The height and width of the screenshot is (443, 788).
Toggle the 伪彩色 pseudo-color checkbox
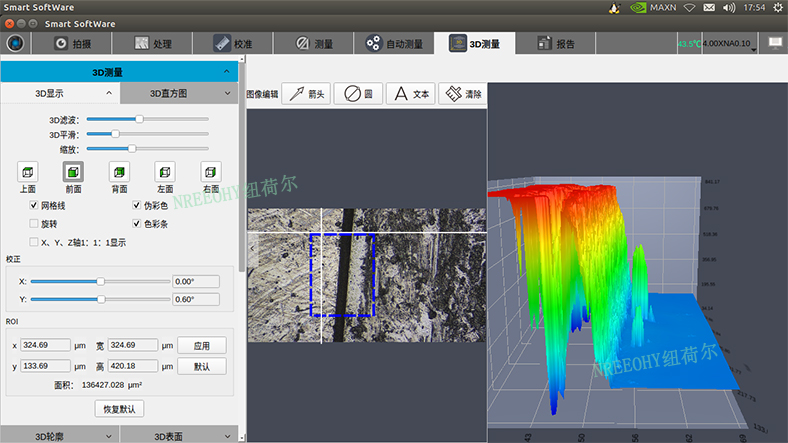tap(136, 205)
